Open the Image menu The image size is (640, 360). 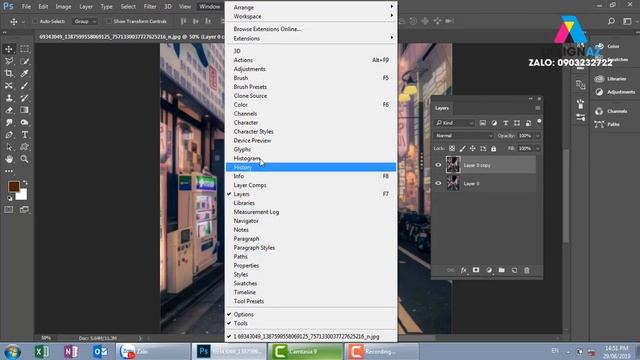pos(63,7)
